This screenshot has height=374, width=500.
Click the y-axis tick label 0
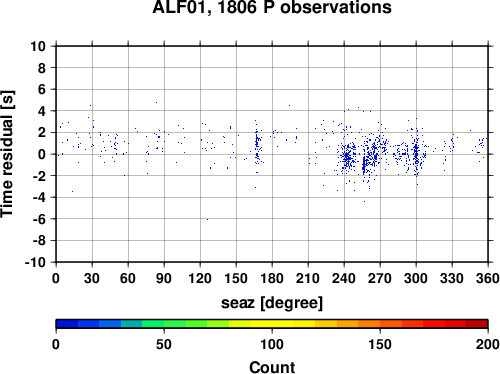click(x=42, y=154)
